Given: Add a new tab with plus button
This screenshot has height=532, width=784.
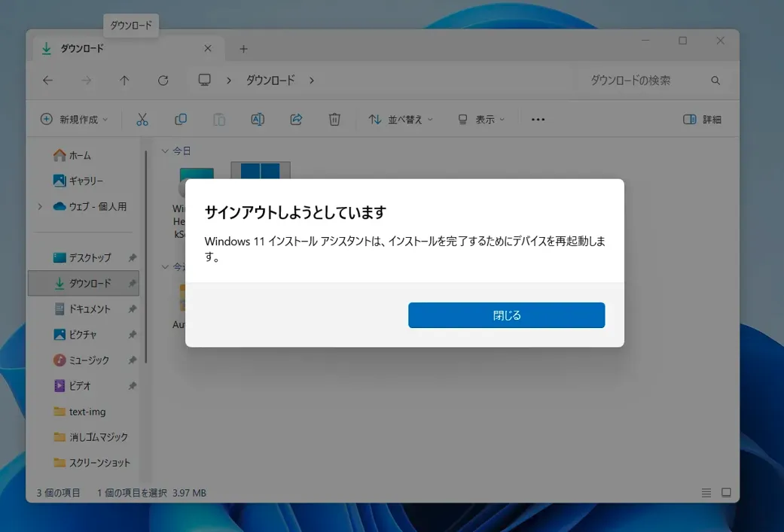Looking at the screenshot, I should (243, 49).
